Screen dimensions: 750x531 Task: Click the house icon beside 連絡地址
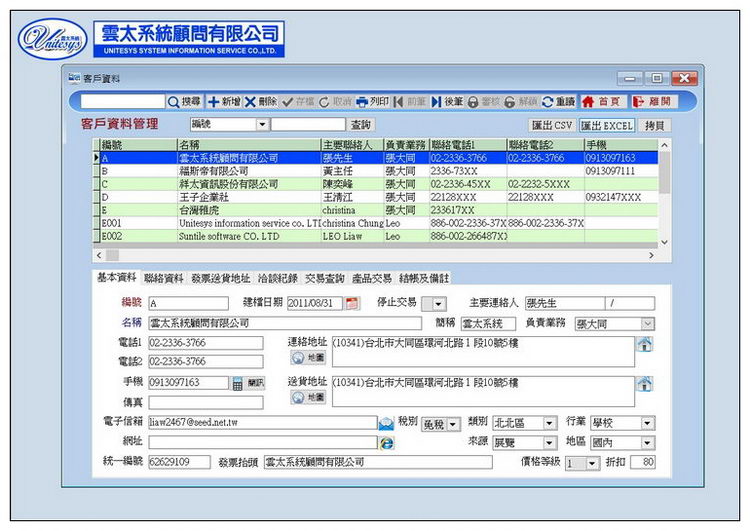click(645, 344)
